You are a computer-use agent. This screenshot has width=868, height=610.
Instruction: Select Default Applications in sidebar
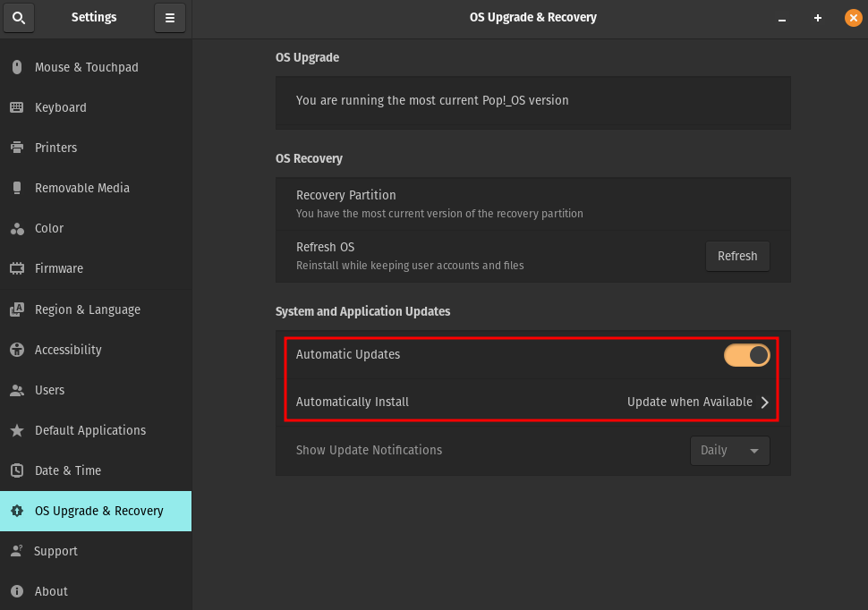[x=89, y=430]
